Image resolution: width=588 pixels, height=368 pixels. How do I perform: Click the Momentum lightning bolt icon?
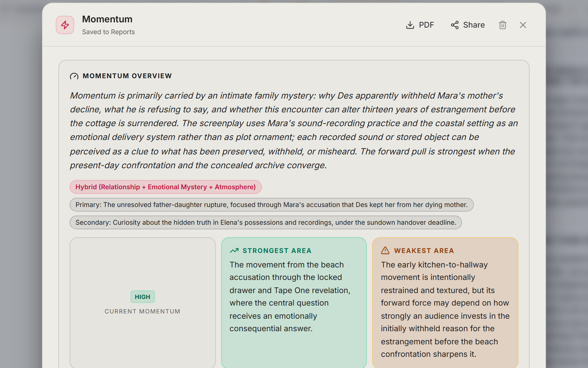65,25
